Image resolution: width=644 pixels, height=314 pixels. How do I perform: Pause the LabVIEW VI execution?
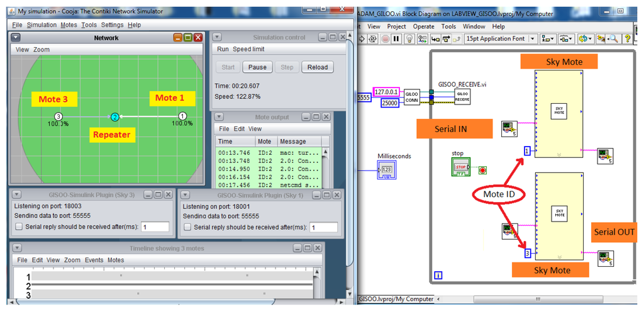coord(396,39)
